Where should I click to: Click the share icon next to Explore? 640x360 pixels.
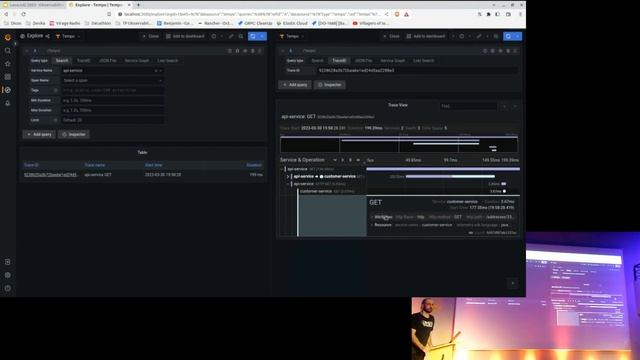pos(47,36)
